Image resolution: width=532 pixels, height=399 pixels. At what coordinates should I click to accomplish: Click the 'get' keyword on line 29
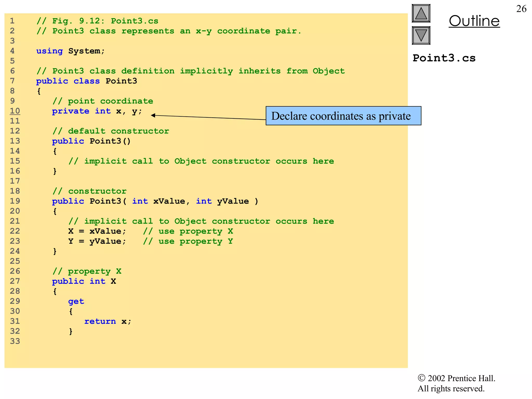coord(76,301)
